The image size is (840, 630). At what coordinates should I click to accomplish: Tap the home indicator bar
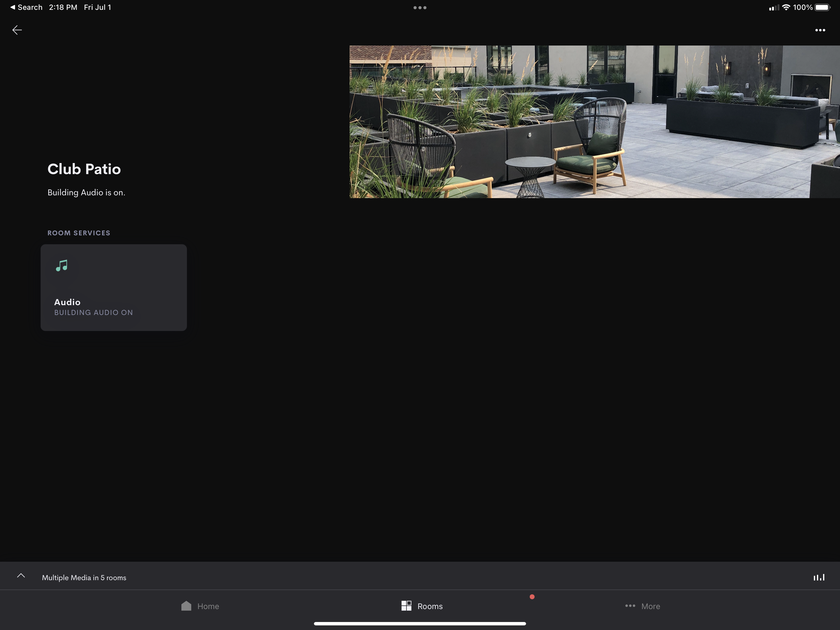(x=420, y=624)
